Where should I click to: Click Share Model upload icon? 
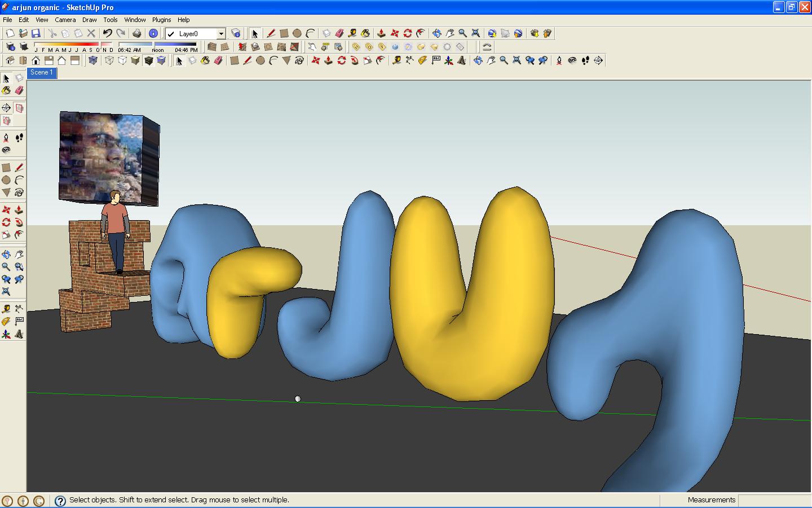[548, 33]
